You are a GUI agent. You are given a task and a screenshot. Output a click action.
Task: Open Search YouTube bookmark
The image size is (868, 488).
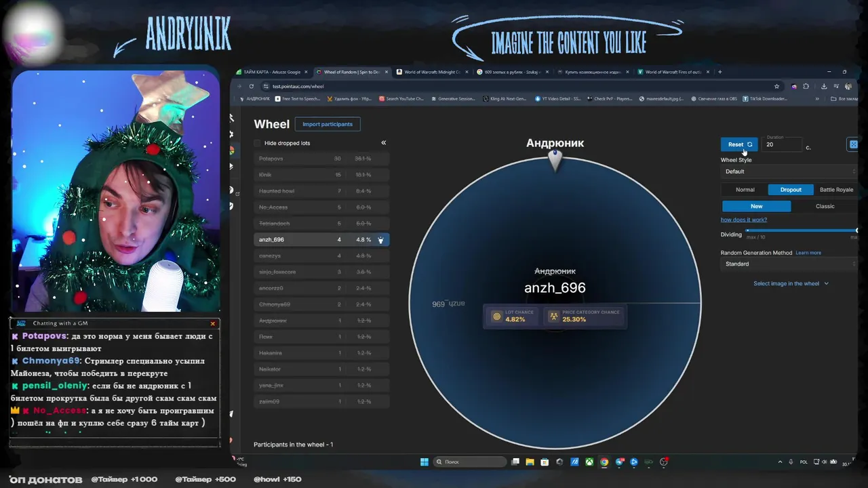[x=401, y=99]
